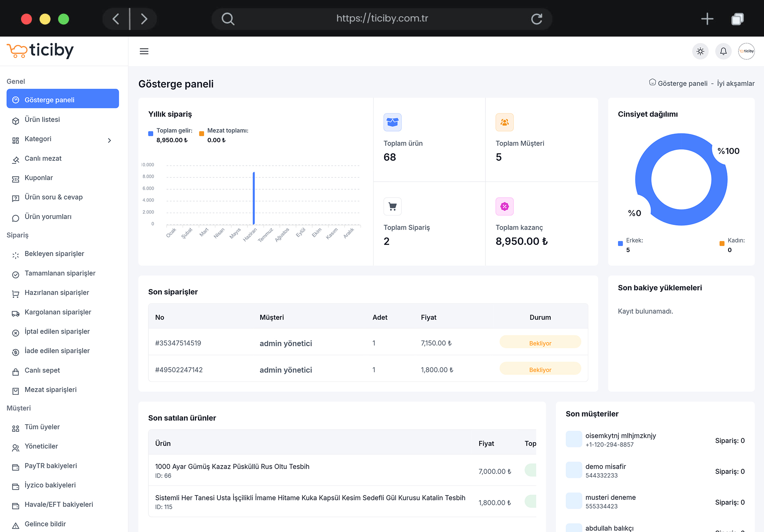Viewport: 764px width, 532px height.
Task: Click Bekliyor status of order #49502247142
Action: click(x=540, y=369)
